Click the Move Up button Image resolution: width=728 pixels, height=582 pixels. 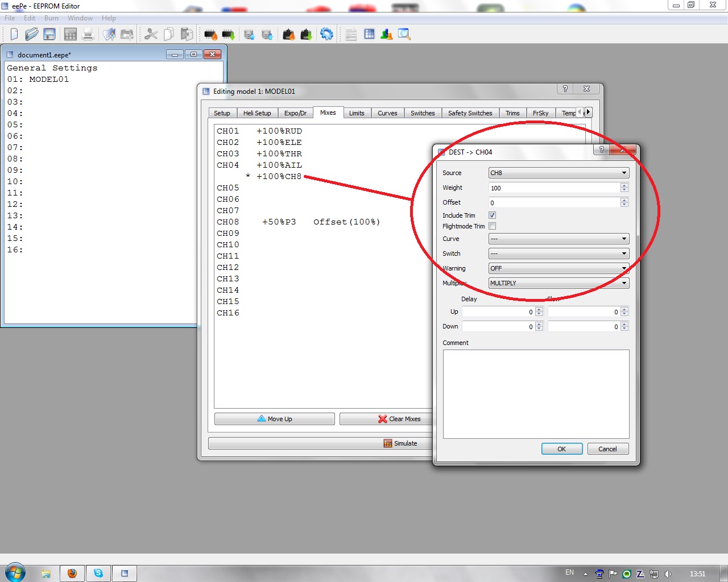[275, 419]
